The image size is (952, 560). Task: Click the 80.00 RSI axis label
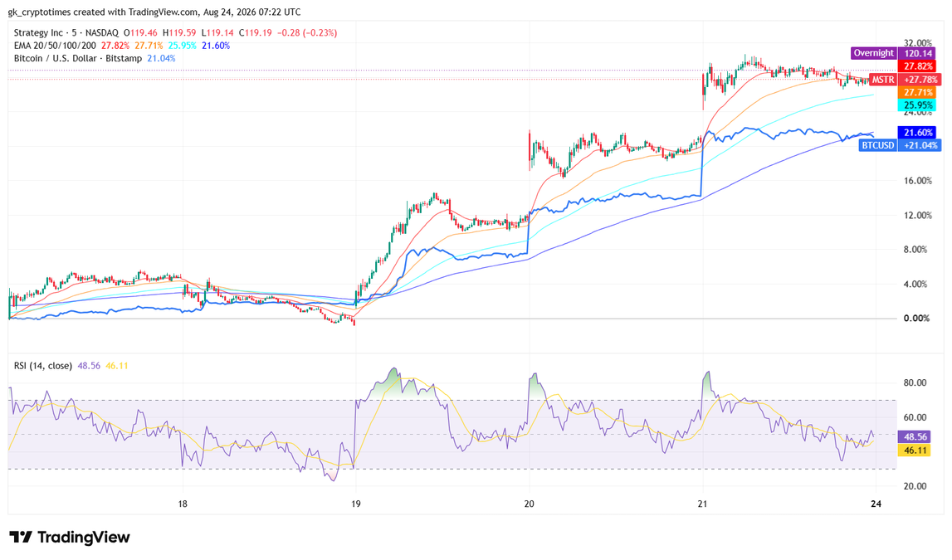click(915, 382)
